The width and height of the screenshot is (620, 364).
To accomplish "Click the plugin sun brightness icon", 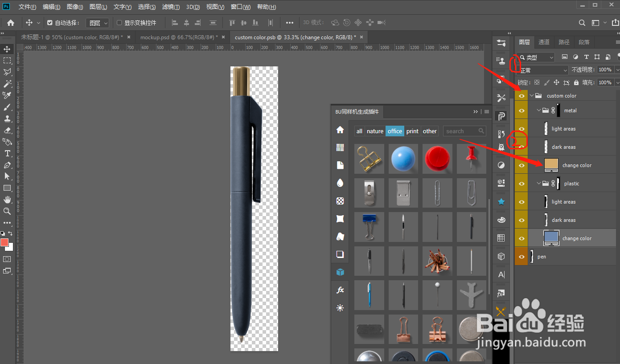I will click(x=340, y=308).
